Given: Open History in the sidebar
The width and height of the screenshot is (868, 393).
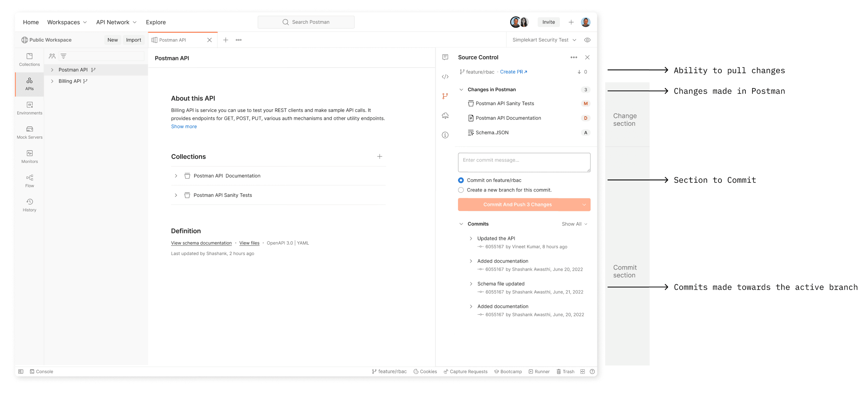Looking at the screenshot, I should pyautogui.click(x=29, y=205).
